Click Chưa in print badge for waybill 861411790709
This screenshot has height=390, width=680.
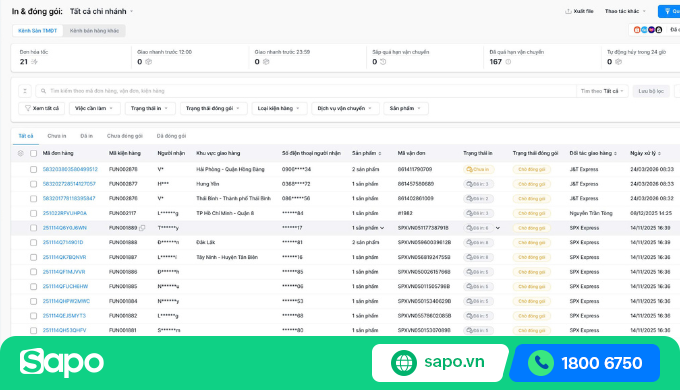pyautogui.click(x=478, y=169)
